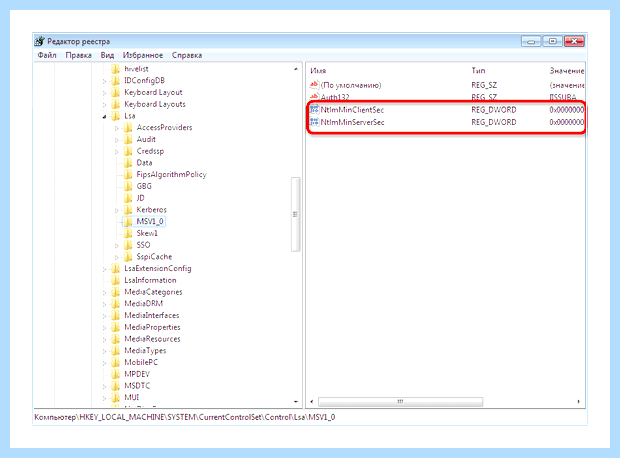
Task: Click the Auth132 string value icon
Action: point(314,97)
